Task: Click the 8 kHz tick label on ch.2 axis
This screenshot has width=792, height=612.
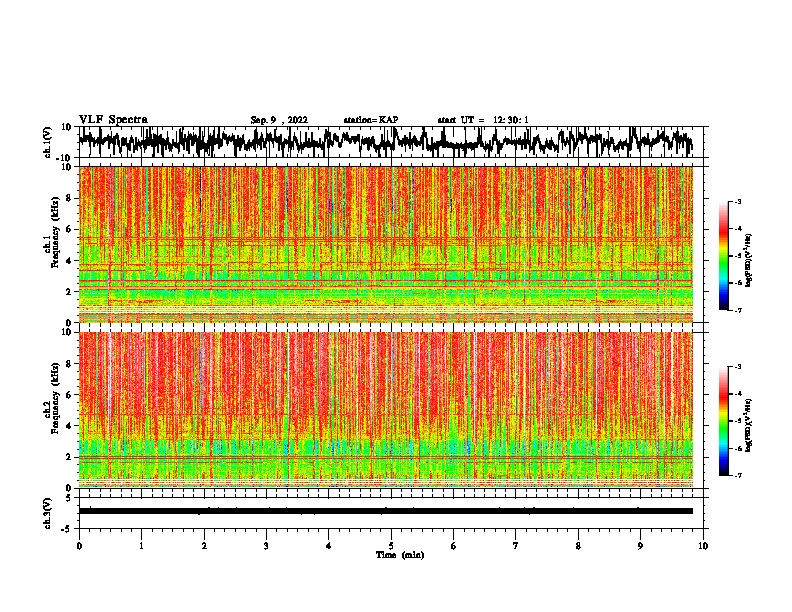Action: (x=69, y=364)
